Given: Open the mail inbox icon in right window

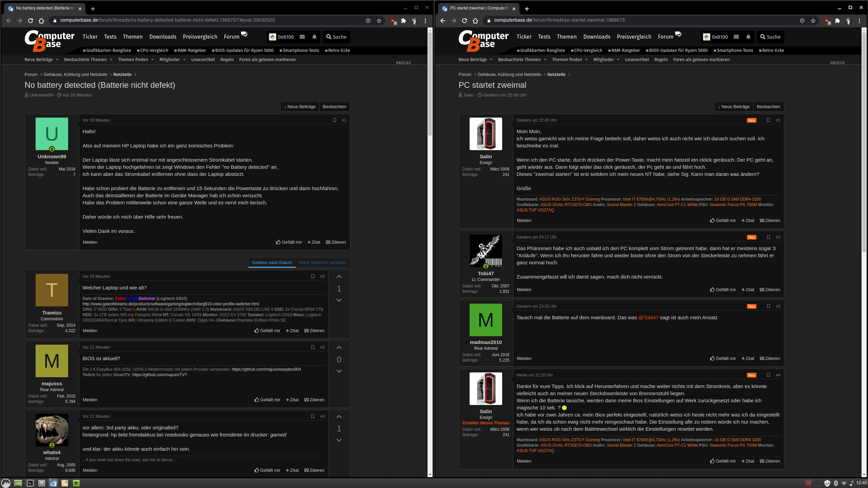Looking at the screenshot, I should click(x=736, y=37).
